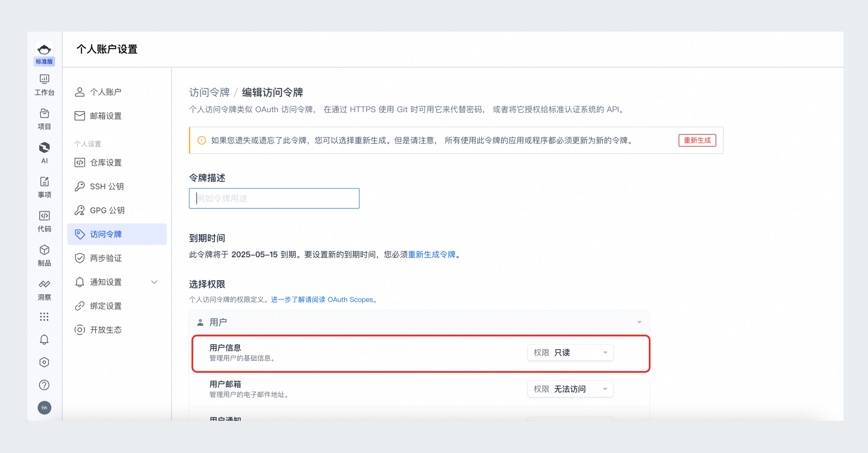Click the 个人设置 section label

point(88,144)
